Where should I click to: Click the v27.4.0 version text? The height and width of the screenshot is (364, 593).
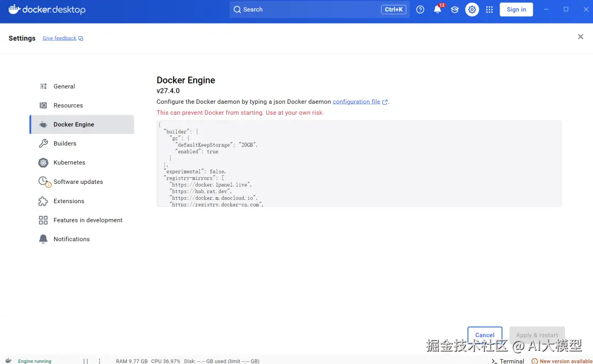click(168, 91)
